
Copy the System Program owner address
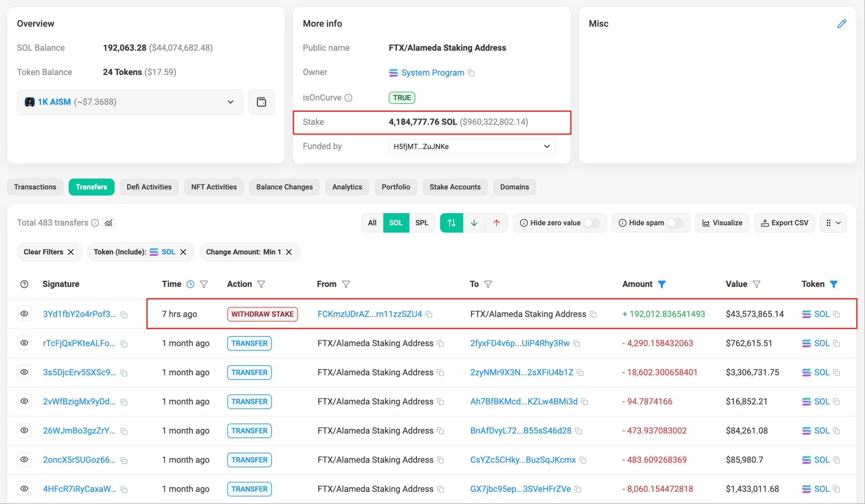pos(471,73)
